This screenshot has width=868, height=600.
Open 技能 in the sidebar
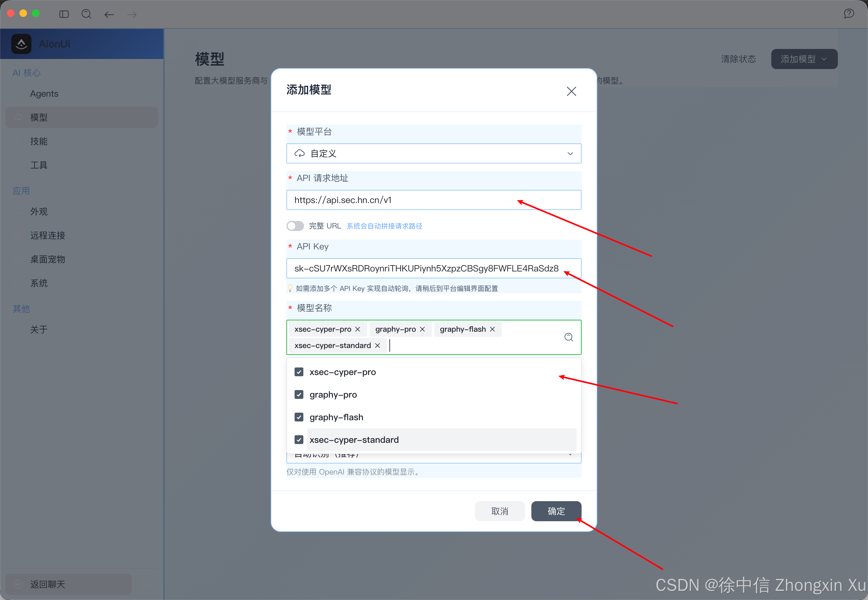coord(81,141)
